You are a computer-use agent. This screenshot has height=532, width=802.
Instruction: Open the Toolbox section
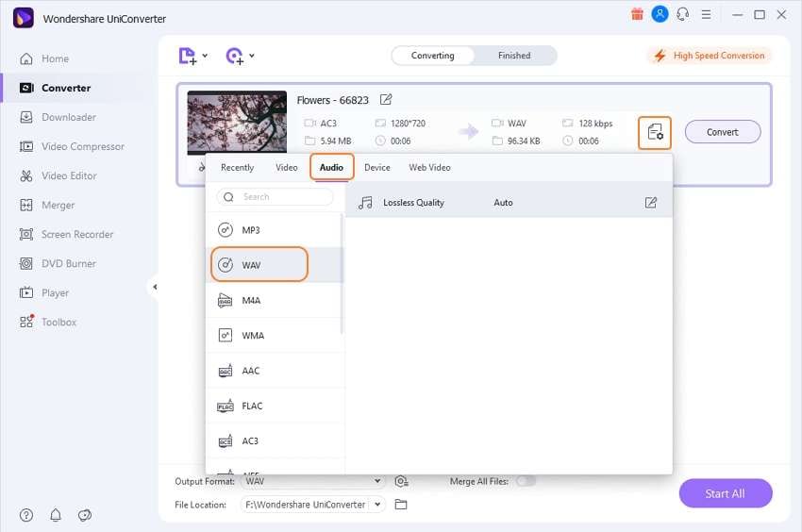[48, 323]
